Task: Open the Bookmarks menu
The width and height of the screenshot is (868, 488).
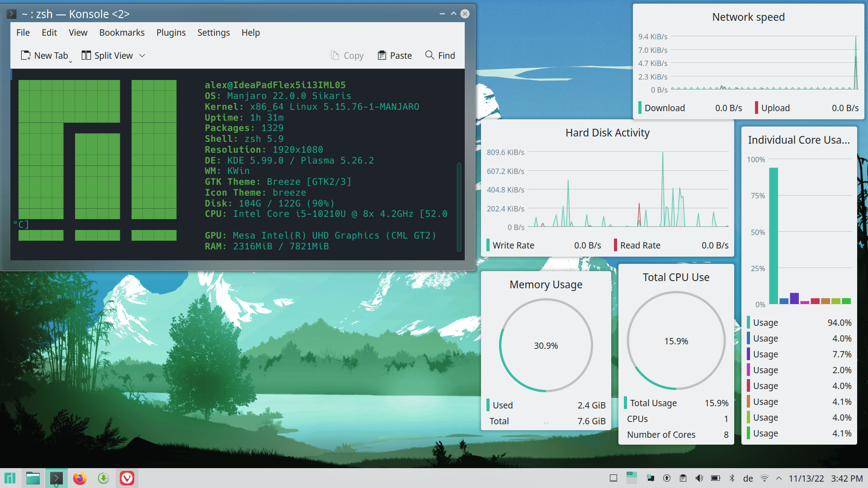Action: pyautogui.click(x=122, y=33)
